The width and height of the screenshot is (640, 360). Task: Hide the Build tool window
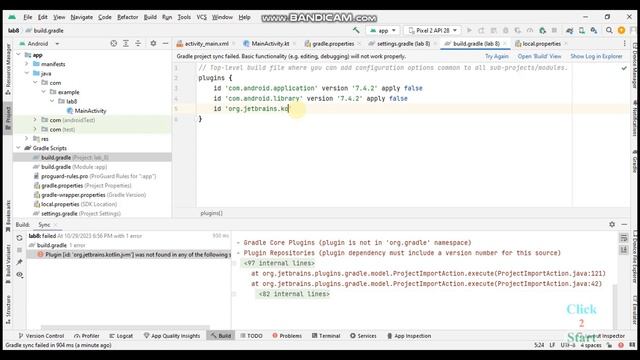tap(624, 224)
